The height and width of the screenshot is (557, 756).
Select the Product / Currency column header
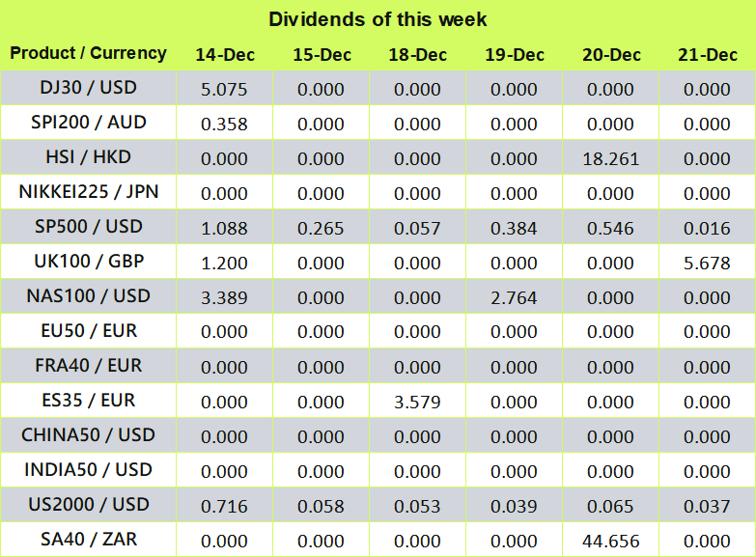pos(88,53)
